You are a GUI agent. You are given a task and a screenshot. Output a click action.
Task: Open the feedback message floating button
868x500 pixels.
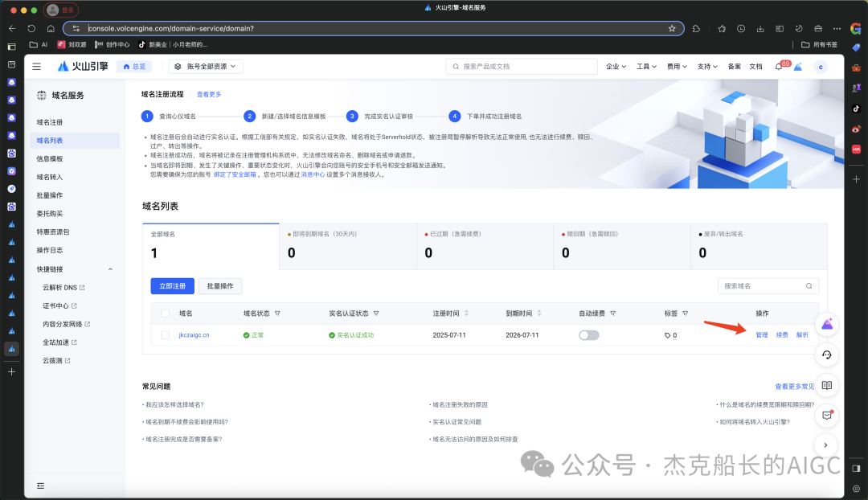click(x=827, y=416)
